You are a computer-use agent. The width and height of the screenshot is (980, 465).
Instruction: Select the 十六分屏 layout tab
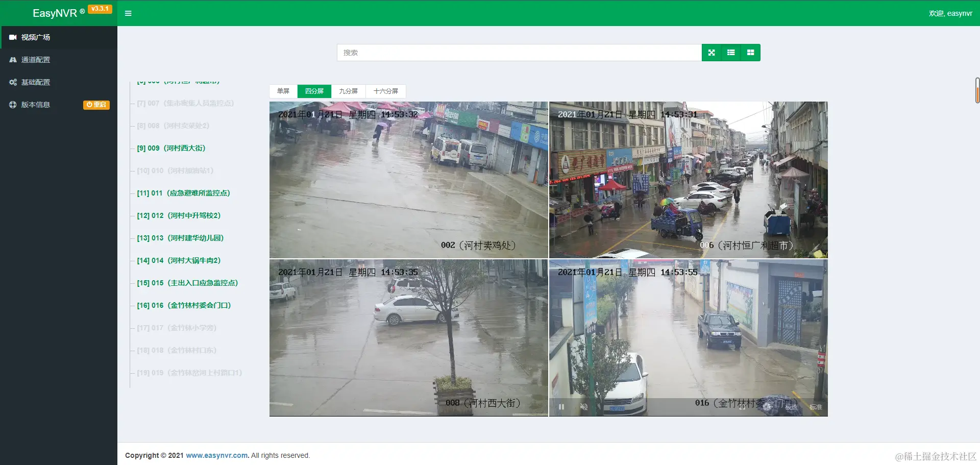pos(386,91)
